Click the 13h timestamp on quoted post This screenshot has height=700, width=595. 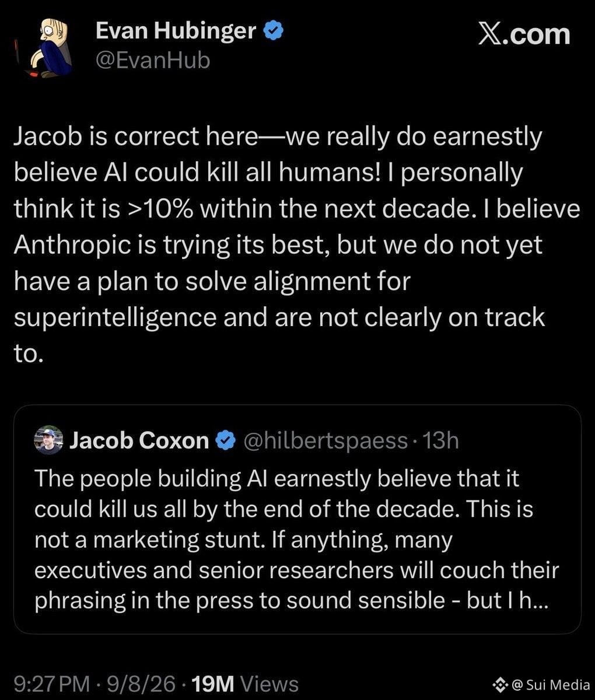(440, 440)
